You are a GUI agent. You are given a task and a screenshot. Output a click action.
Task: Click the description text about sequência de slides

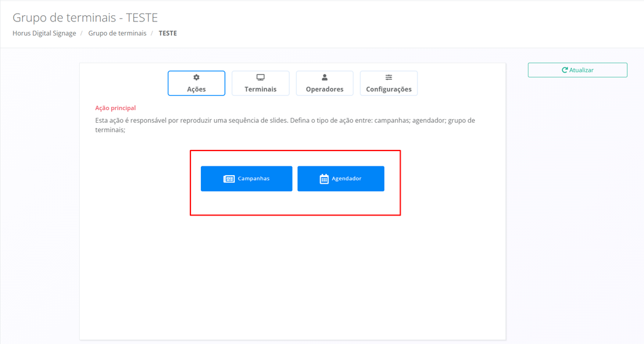coord(285,120)
